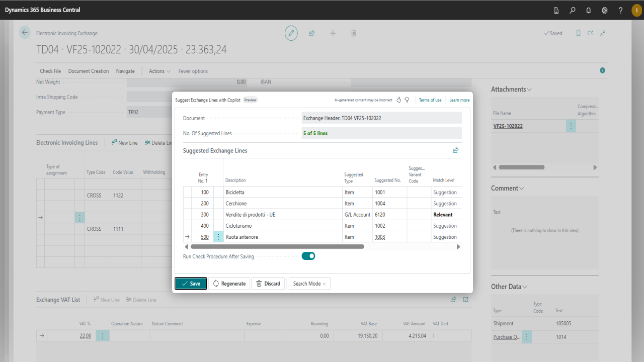Viewport: 644px width, 362px height.
Task: Collapse the Attachments section
Action: pos(511,89)
